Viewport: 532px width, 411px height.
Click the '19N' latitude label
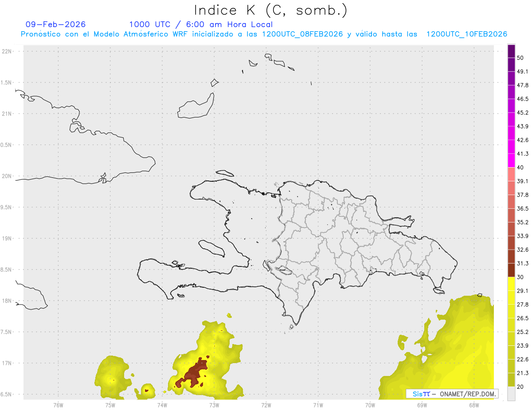coord(7,238)
